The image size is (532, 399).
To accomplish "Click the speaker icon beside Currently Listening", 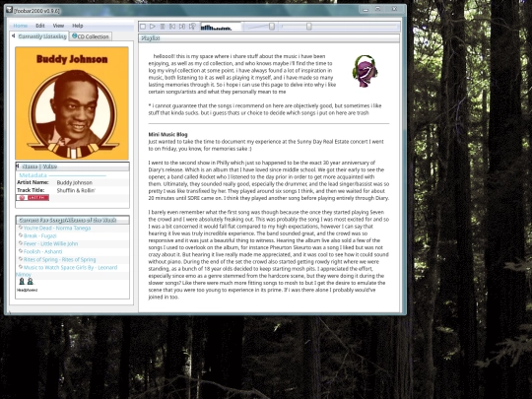I will coord(13,35).
